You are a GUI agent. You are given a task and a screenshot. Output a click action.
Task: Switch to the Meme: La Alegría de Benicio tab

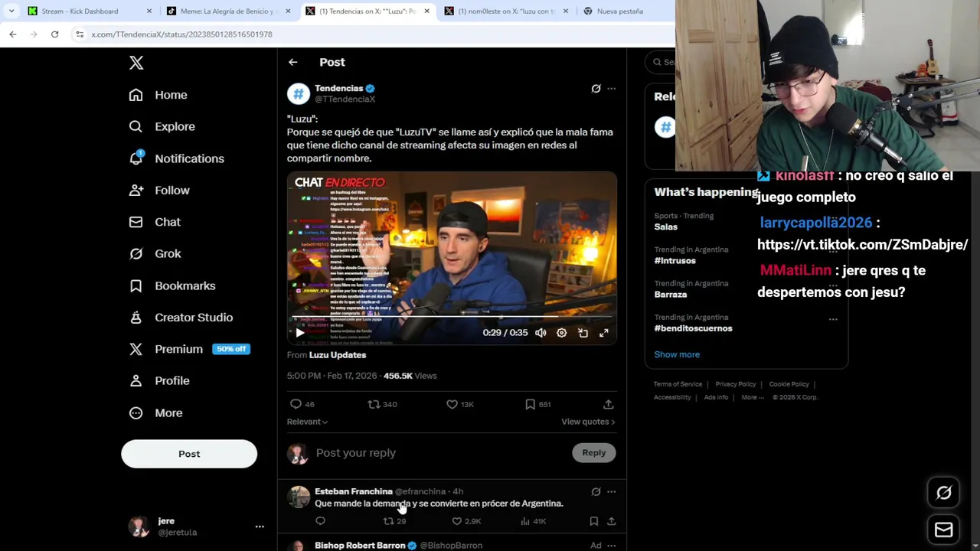click(x=230, y=11)
